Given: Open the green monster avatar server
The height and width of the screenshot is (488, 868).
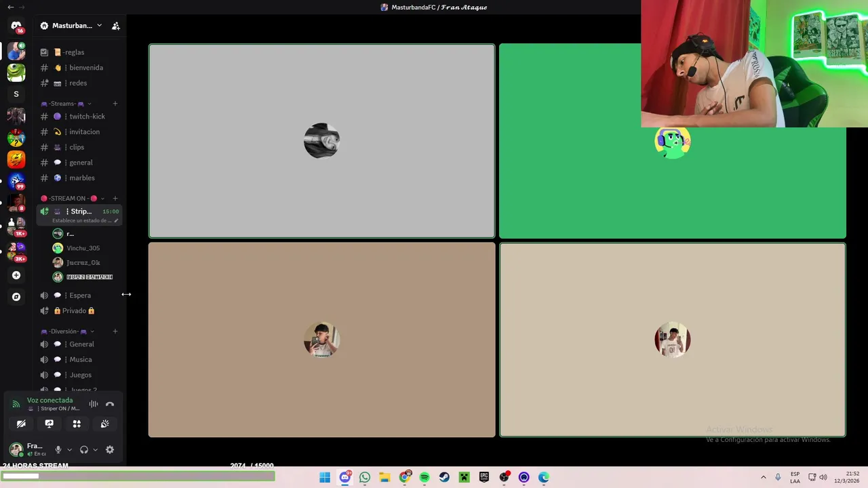Looking at the screenshot, I should (16, 72).
